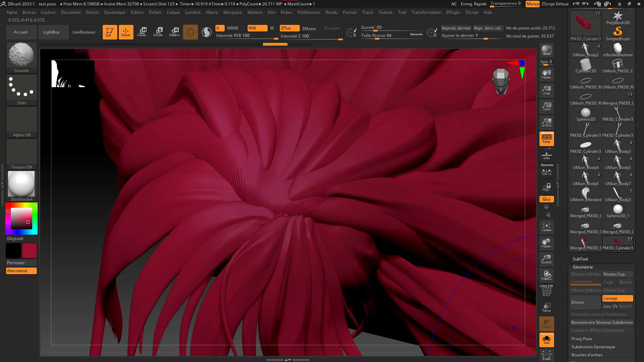Disable the ZPlus mode toggle

(x=289, y=28)
